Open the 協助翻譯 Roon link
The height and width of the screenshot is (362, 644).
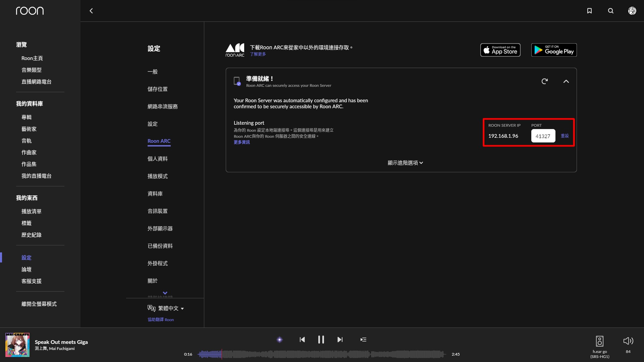tap(161, 319)
